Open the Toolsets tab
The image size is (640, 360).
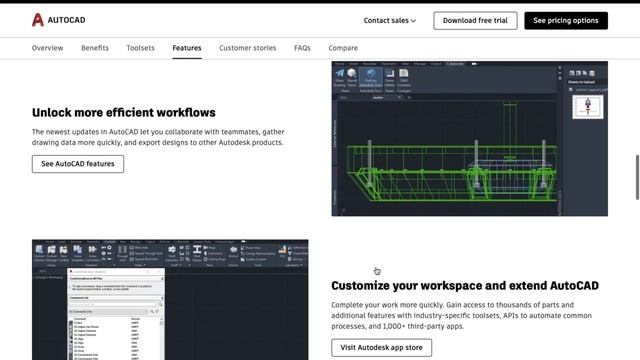[140, 48]
